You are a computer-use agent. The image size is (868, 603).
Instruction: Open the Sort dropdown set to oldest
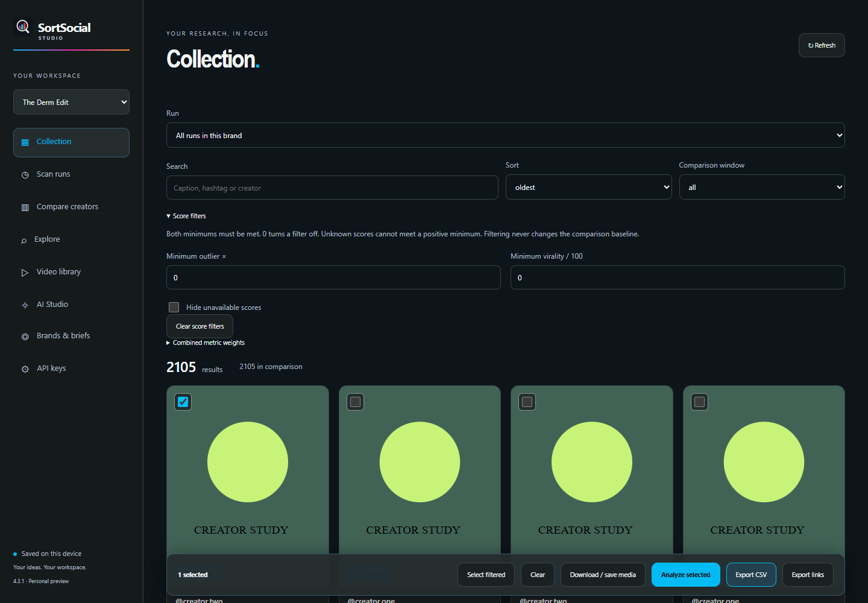tap(588, 187)
